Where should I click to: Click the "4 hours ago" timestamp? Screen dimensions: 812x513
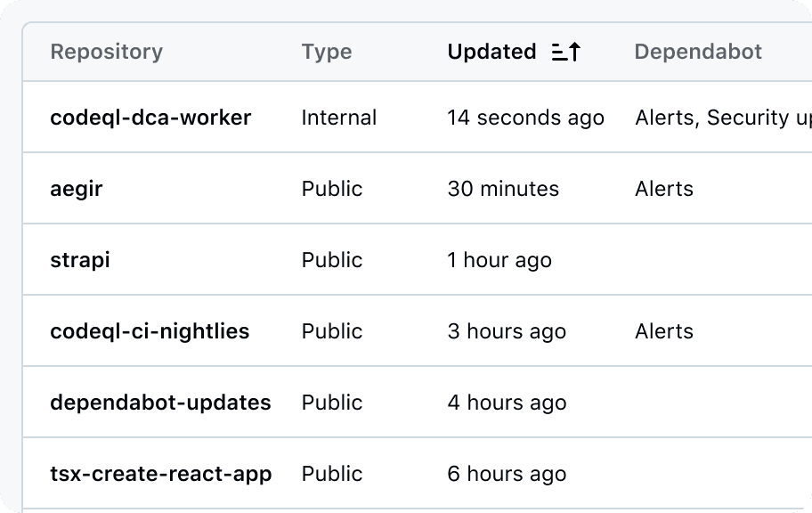[x=507, y=403]
